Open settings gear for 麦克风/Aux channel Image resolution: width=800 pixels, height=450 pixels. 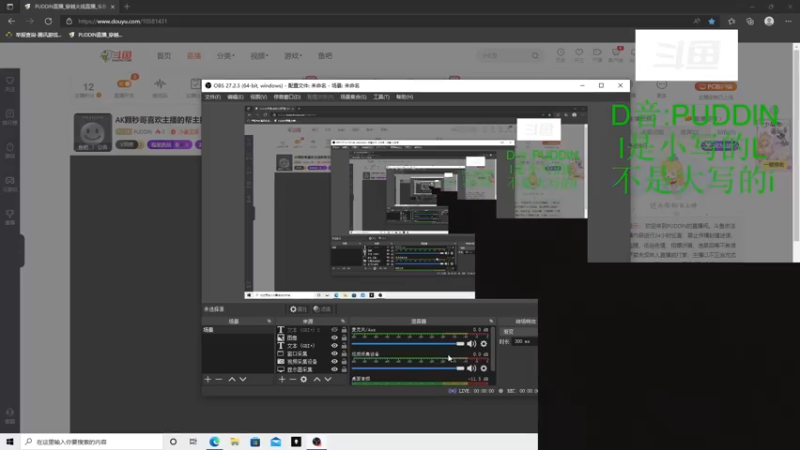click(484, 344)
